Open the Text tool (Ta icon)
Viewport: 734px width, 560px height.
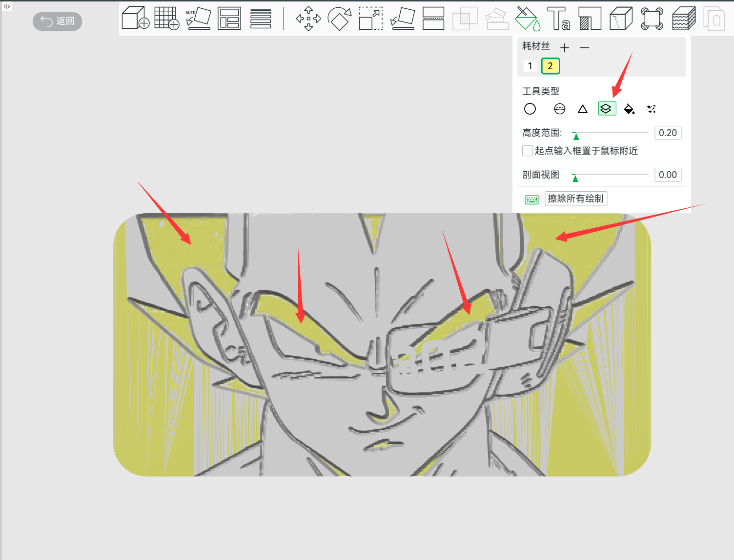(558, 19)
